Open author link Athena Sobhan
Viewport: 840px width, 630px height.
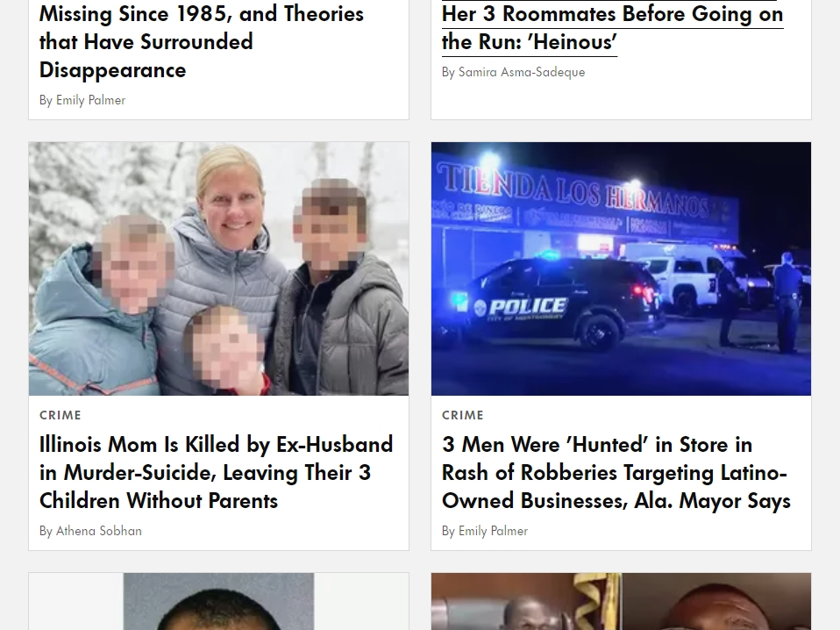click(98, 531)
